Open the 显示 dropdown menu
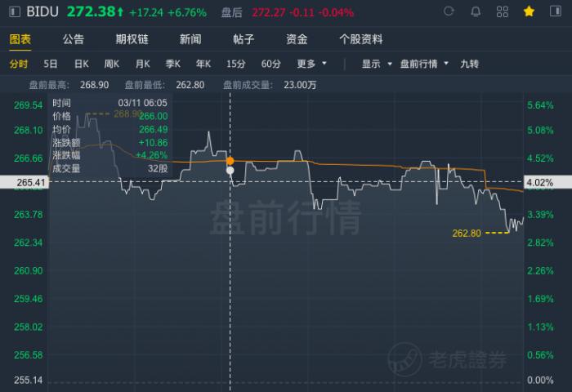Image resolution: width=572 pixels, height=392 pixels. pyautogui.click(x=377, y=64)
